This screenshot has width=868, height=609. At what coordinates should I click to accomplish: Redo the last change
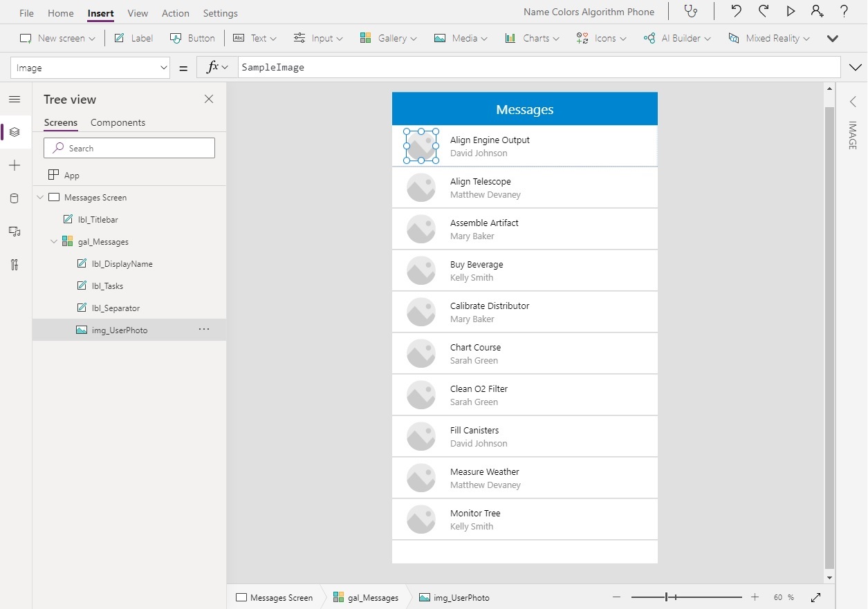tap(763, 11)
